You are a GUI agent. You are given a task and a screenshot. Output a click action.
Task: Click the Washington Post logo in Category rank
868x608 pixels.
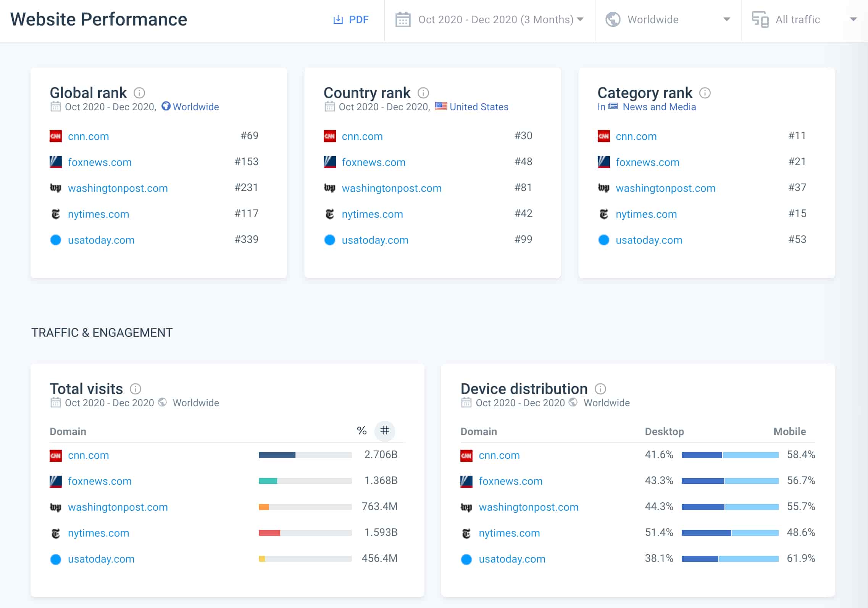604,188
